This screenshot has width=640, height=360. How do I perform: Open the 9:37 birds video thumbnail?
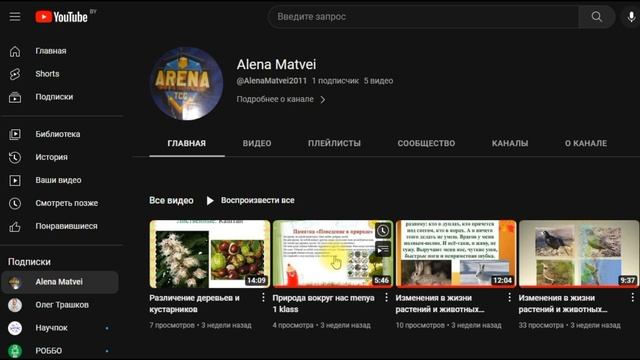tap(579, 254)
